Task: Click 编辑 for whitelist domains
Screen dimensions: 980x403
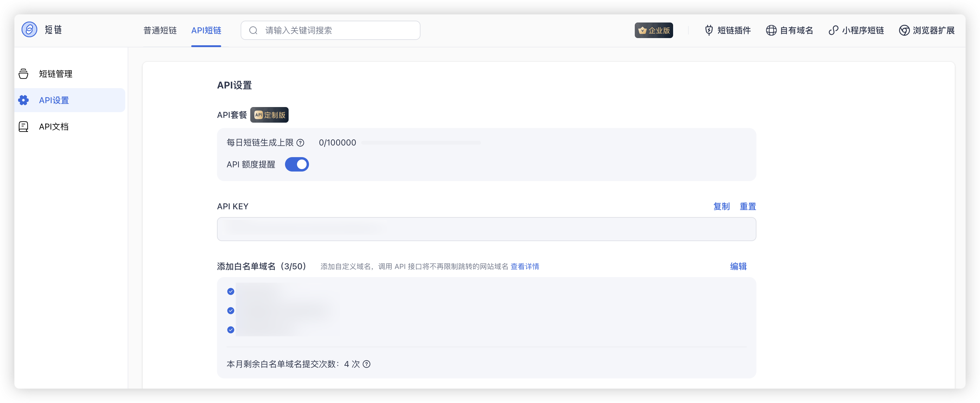Action: [x=738, y=266]
